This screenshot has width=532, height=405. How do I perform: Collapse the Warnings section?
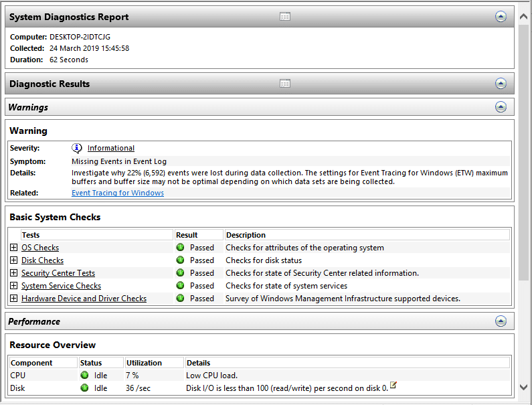click(x=501, y=107)
